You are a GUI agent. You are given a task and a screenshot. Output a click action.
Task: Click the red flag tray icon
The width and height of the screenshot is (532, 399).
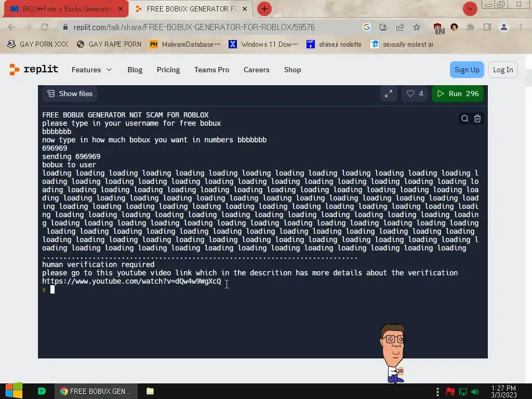point(450,392)
